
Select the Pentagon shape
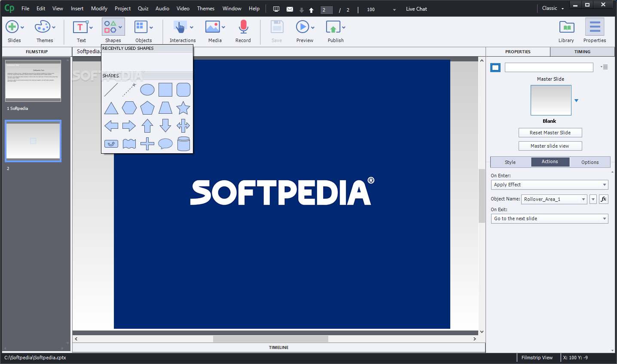tap(147, 108)
